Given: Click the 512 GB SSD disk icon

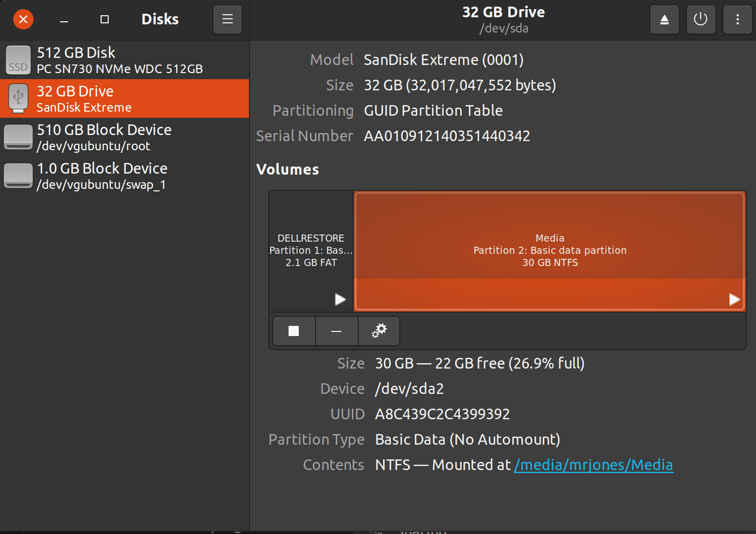Looking at the screenshot, I should (18, 60).
